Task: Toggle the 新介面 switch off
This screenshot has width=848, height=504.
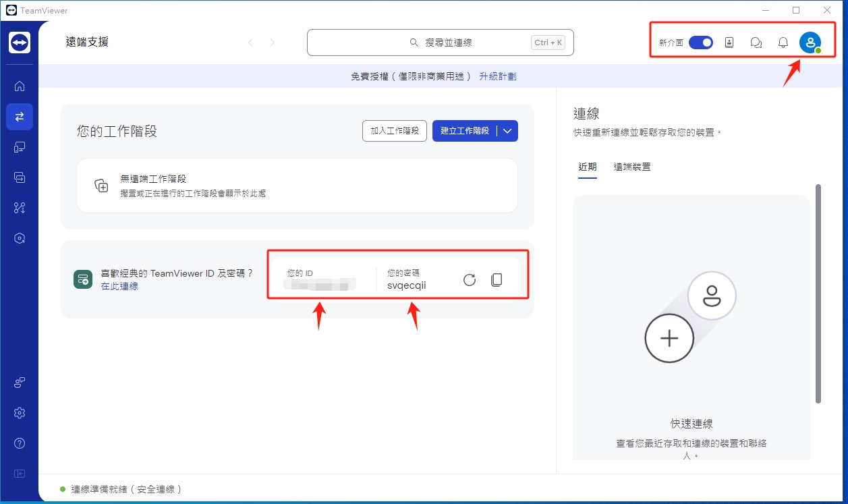Action: (x=701, y=43)
